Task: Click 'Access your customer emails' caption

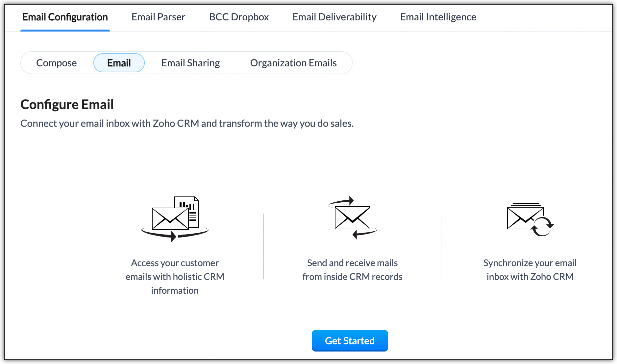Action: 175,277
